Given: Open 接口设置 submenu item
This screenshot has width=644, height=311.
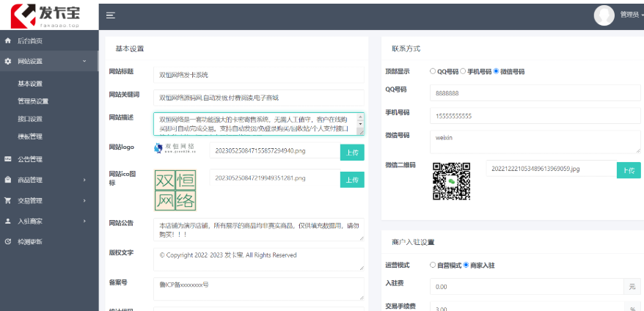Looking at the screenshot, I should [30, 119].
